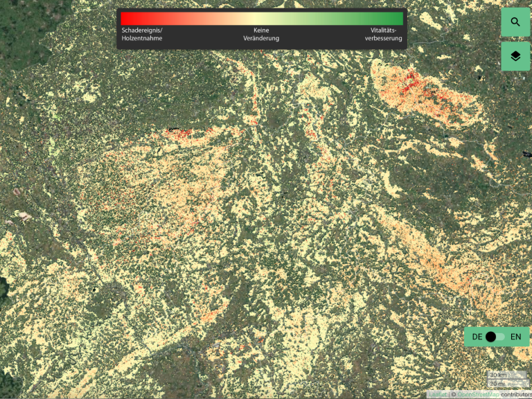Toggle the DE/EN language switch

click(x=496, y=337)
